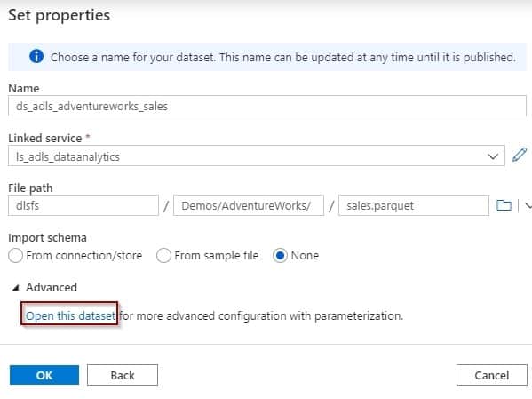Screen dimensions: 532x399
Task: Click the sales.parquet file name field
Action: (414, 205)
